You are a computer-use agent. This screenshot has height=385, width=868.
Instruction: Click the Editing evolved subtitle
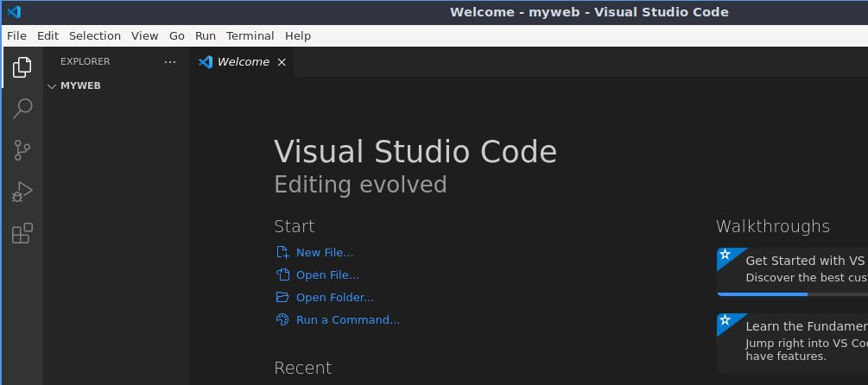[x=360, y=185]
